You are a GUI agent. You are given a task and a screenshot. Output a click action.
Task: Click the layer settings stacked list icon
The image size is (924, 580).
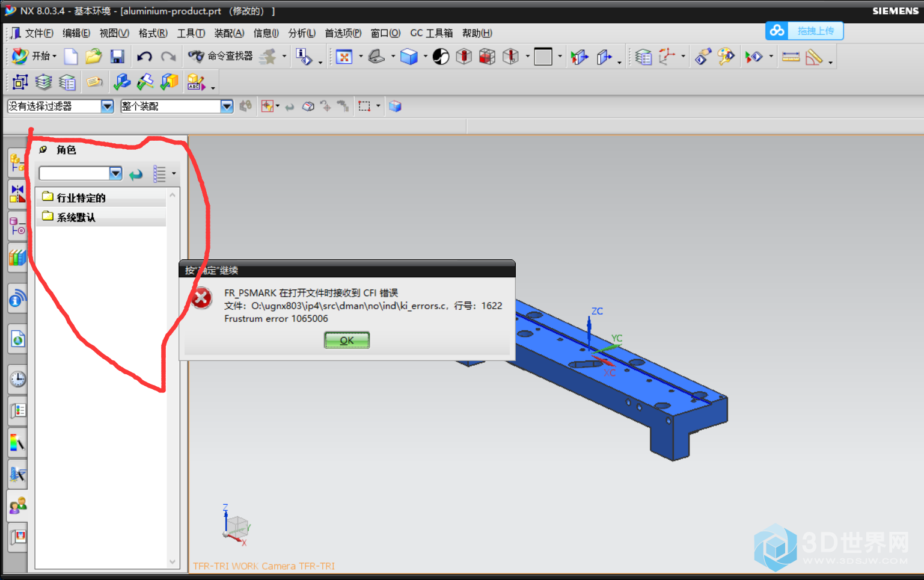[x=643, y=57]
